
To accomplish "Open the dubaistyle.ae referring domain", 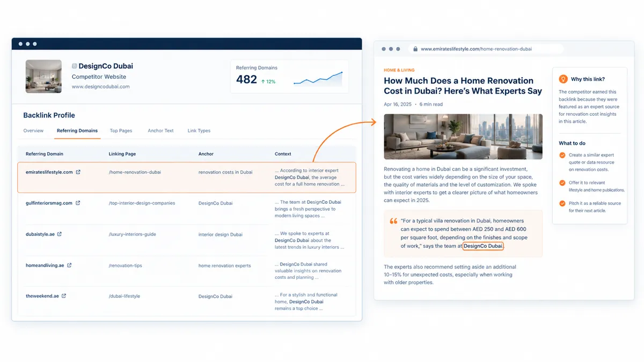I will (40, 234).
